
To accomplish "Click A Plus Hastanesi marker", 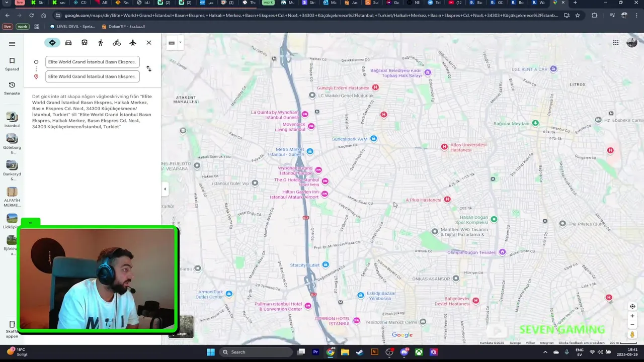I will tap(447, 200).
